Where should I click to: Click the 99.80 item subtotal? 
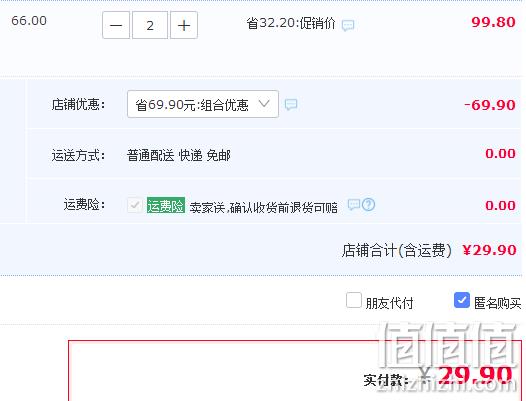pos(493,22)
